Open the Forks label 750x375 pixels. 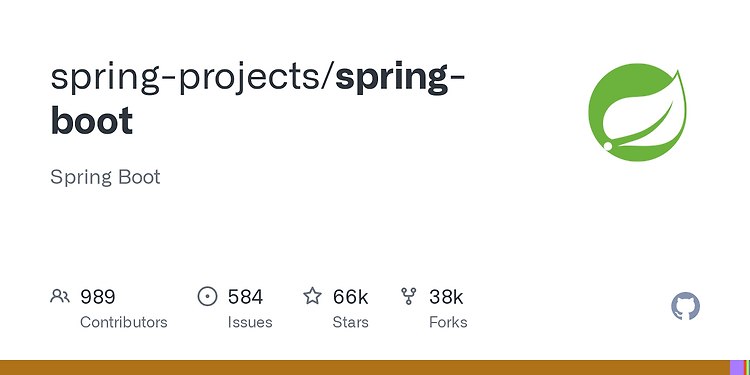click(448, 322)
